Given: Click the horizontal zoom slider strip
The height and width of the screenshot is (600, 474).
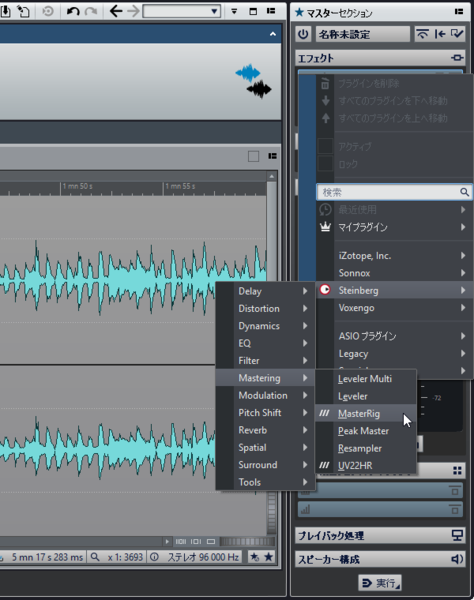Looking at the screenshot, I should click(x=247, y=541).
